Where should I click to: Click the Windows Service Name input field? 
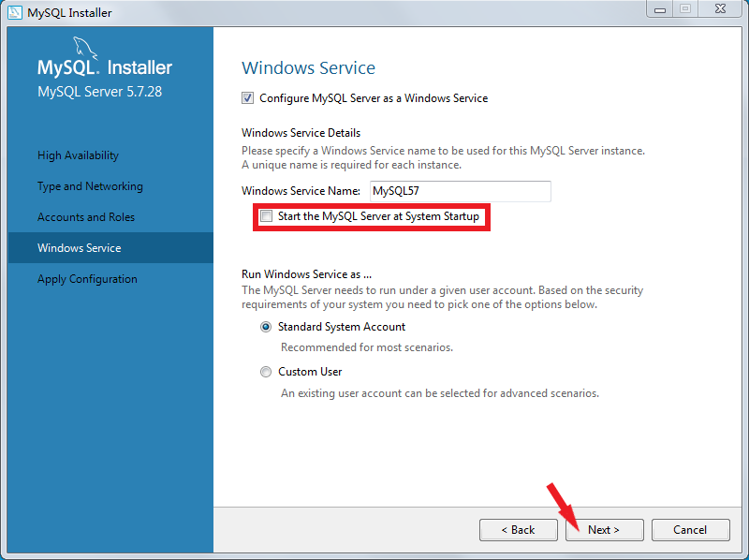pyautogui.click(x=461, y=191)
